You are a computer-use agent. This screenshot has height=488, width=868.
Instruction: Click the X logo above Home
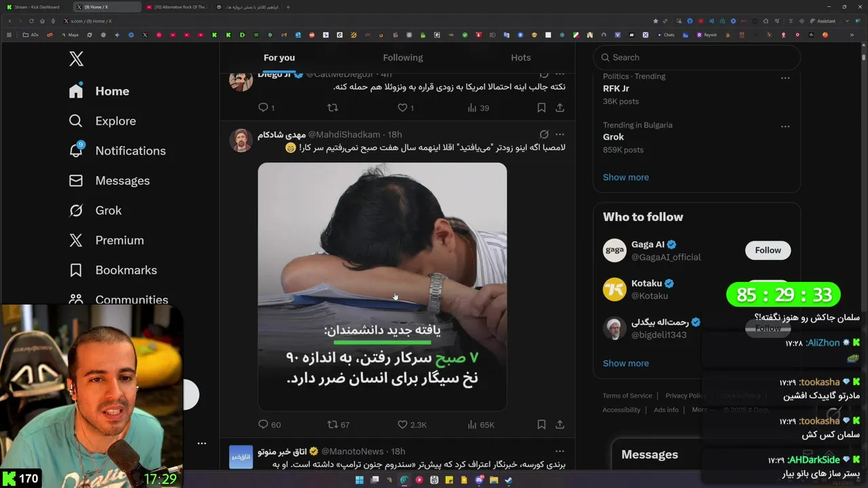[x=76, y=59]
